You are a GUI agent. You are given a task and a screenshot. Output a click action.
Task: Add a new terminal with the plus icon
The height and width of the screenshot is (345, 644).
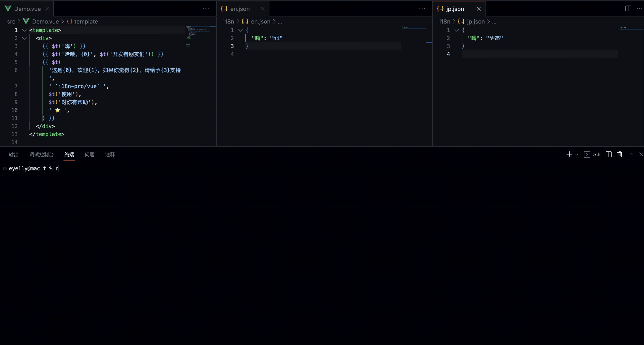569,154
